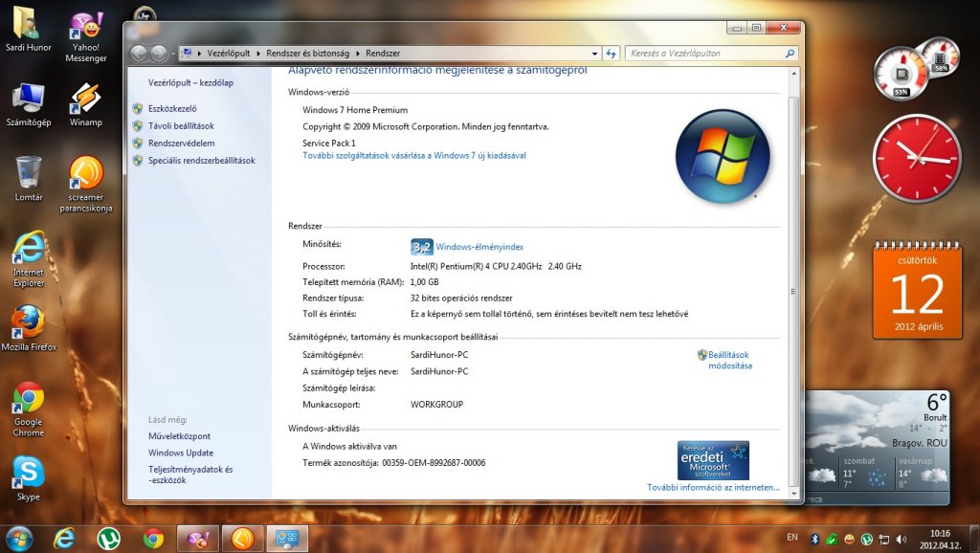Open Chrome from taskbar

coord(153,539)
